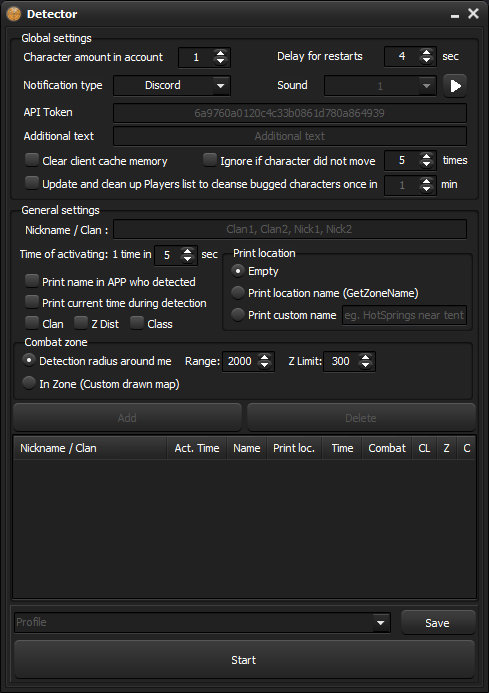The image size is (489, 693).
Task: Open the Sound selection dropdown
Action: pyautogui.click(x=380, y=86)
